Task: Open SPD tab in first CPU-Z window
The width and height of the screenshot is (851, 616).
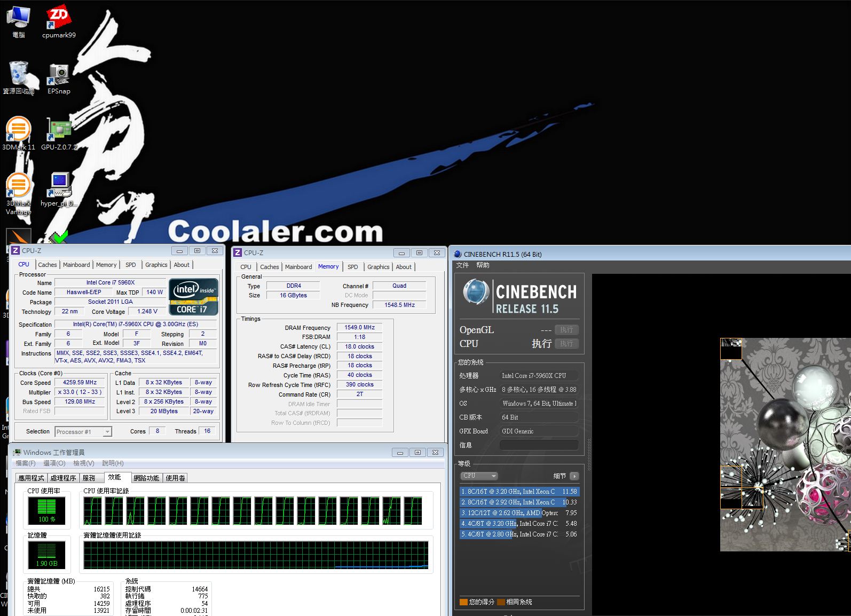Action: [131, 265]
